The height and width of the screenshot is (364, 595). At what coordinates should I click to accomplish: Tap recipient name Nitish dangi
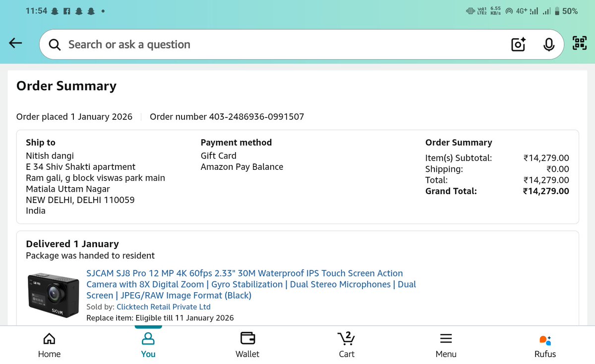coord(50,156)
